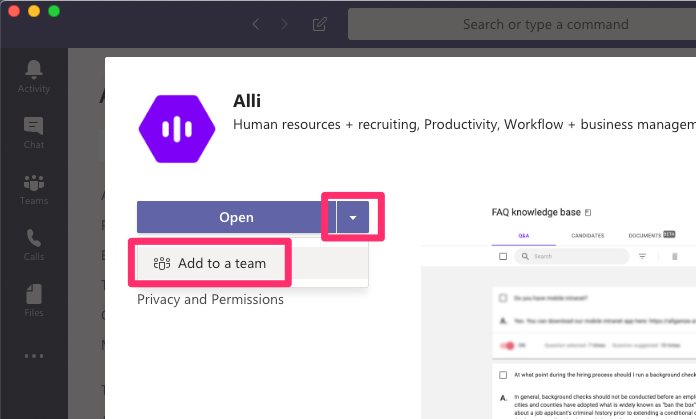Click the Search field in FAQ preview

click(572, 256)
